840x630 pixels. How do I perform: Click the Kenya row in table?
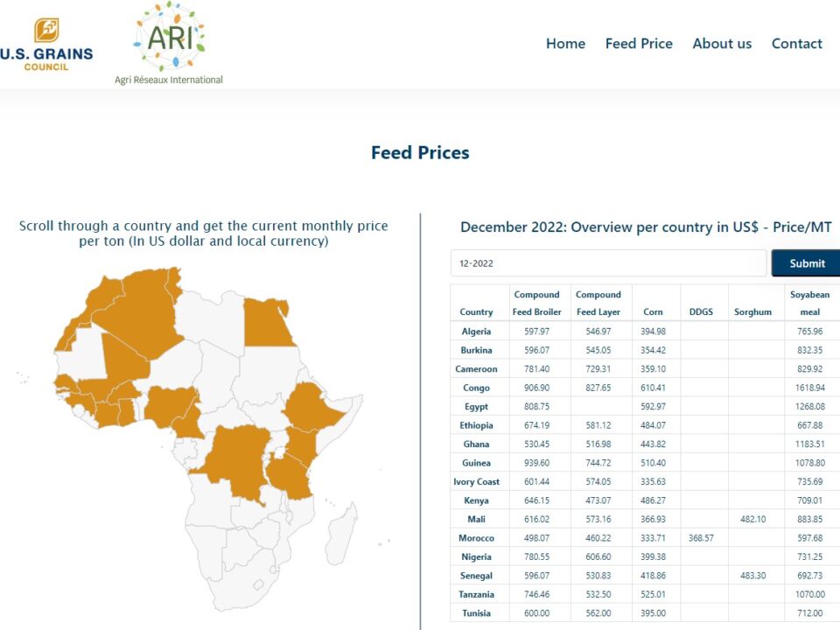coord(645,500)
